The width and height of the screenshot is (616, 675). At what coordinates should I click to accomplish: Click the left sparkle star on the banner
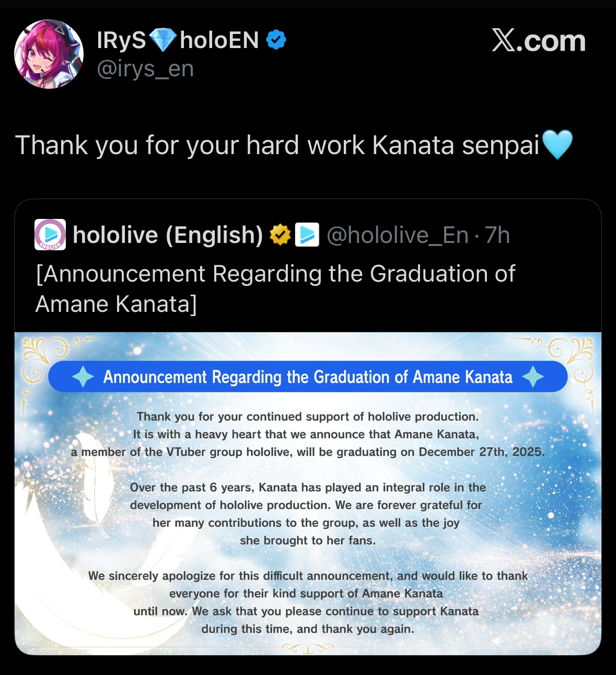pyautogui.click(x=83, y=377)
